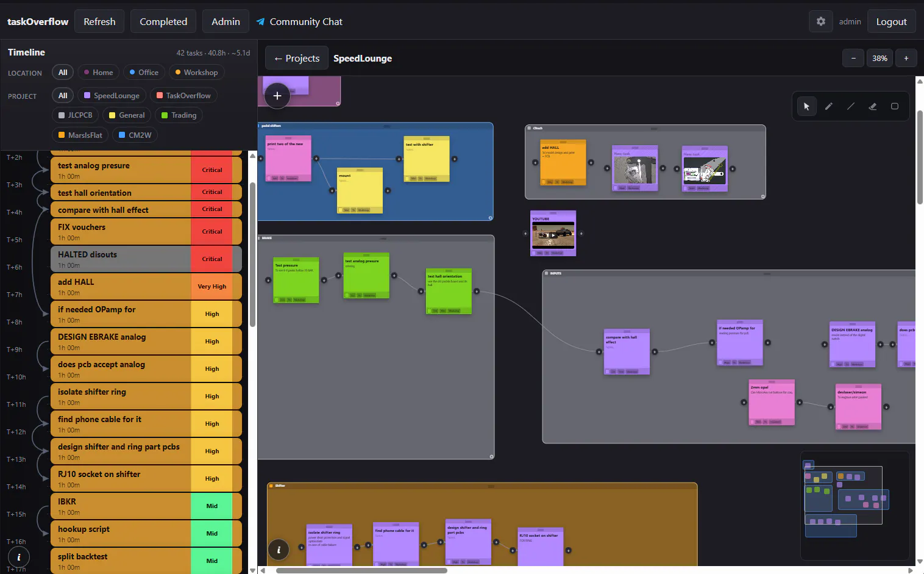Click output connector of 'mount' note
The width and height of the screenshot is (924, 574).
pos(388,190)
